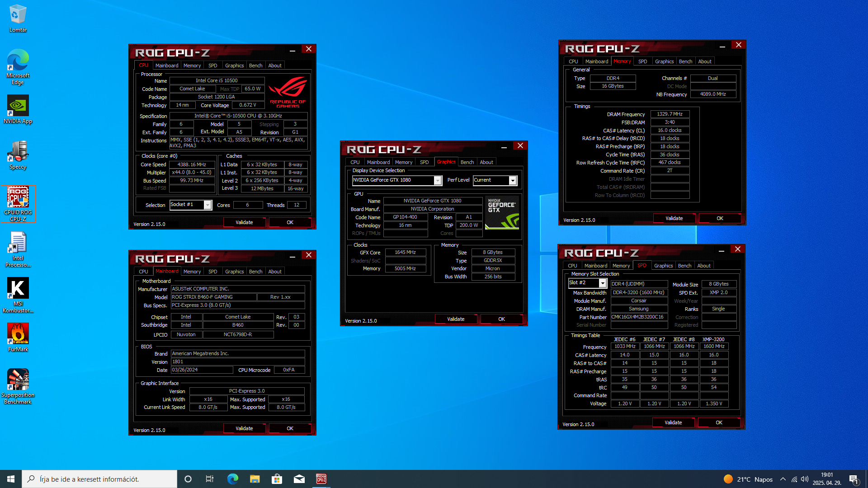Select the CPUID ROG CPU-Z desktop icon
Screen dimensions: 868x488
(18, 204)
